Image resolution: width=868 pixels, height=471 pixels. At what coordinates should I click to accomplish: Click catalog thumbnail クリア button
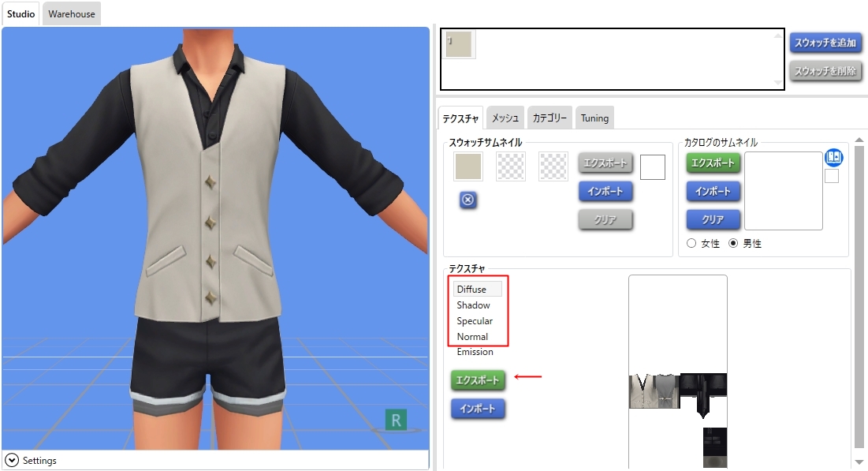(713, 219)
